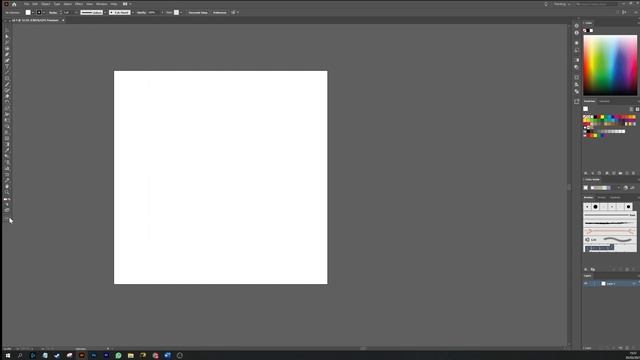Select the Paintbrush tool
The height and width of the screenshot is (360, 640).
7,84
